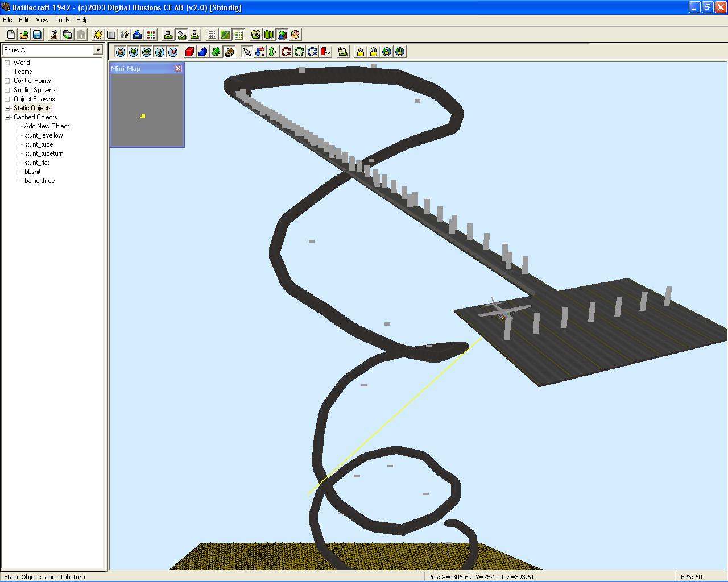Expand the Control Points tree node
This screenshot has width=728, height=582.
(7, 81)
